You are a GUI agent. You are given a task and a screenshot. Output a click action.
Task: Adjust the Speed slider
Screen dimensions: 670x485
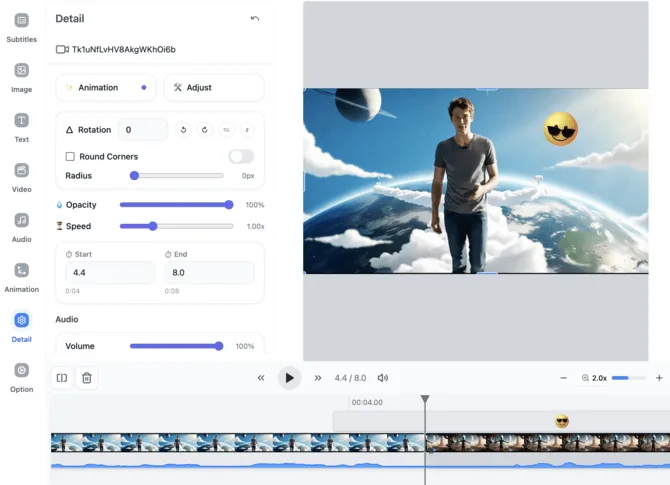coord(176,226)
